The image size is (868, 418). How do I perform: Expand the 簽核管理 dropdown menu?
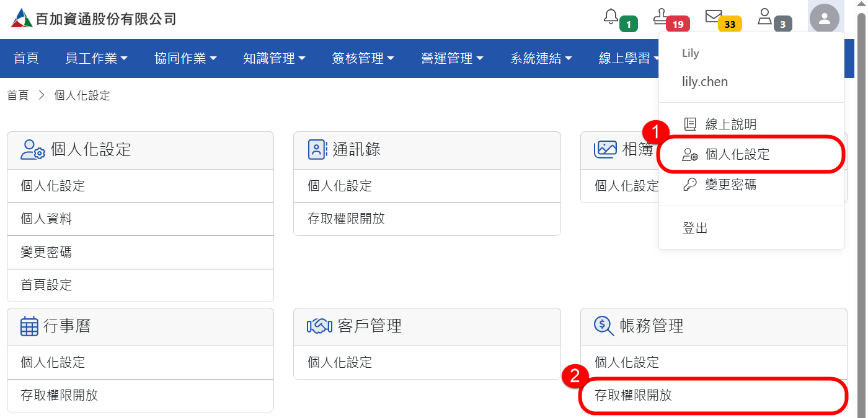[x=363, y=58]
